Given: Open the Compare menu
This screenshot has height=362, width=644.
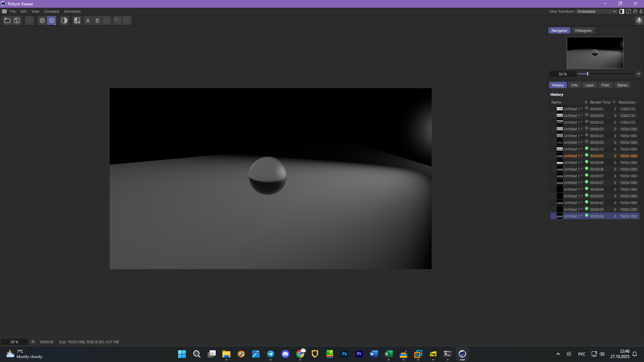Looking at the screenshot, I should [x=51, y=11].
